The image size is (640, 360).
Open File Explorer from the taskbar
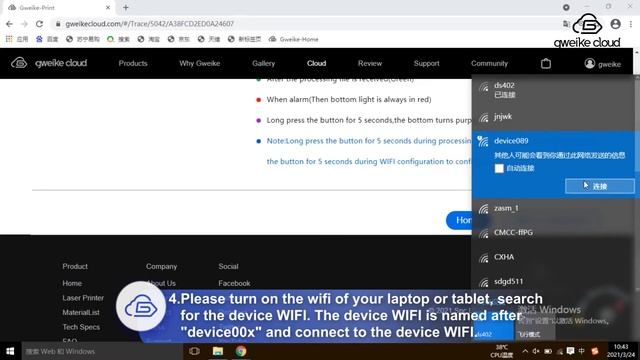pyautogui.click(x=218, y=351)
